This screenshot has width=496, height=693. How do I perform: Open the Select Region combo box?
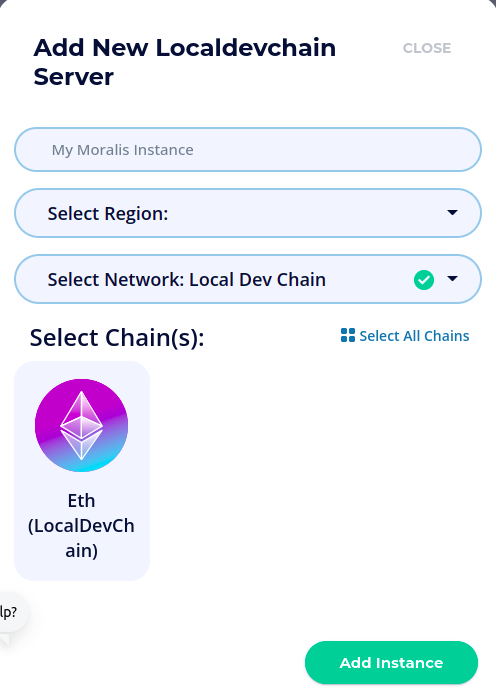click(248, 213)
